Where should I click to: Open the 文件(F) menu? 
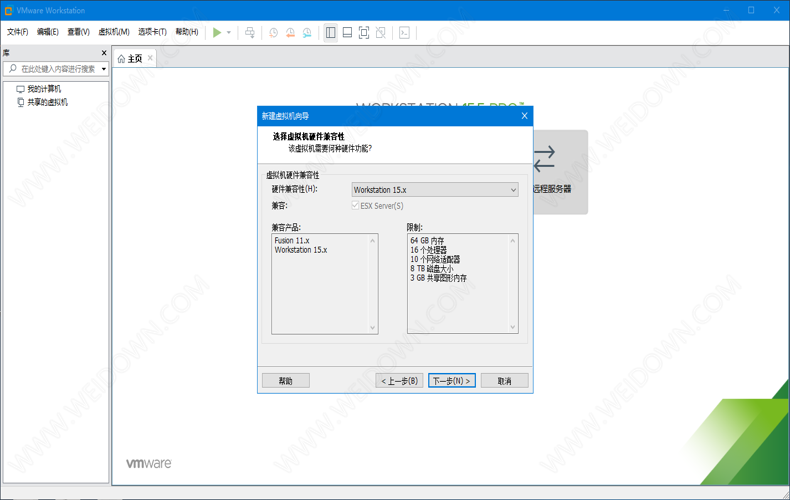[x=18, y=32]
